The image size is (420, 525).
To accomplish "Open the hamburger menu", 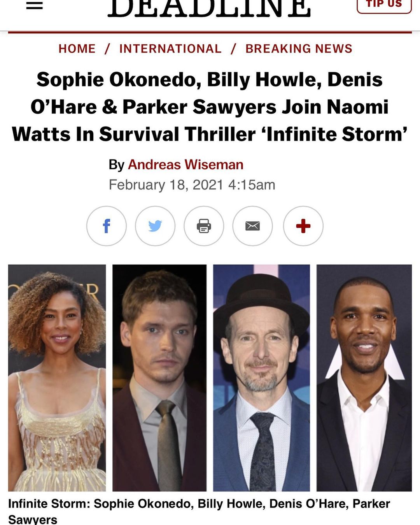I will [34, 5].
